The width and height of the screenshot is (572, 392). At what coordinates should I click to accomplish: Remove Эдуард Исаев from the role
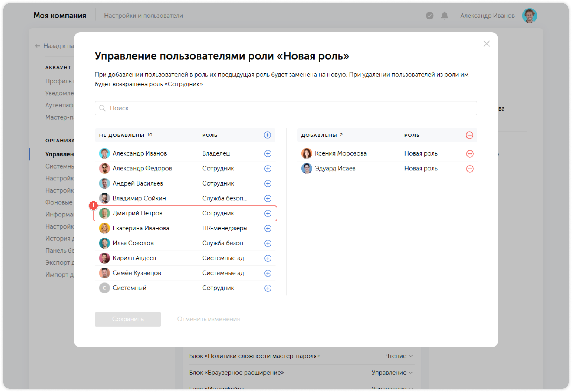pos(469,169)
